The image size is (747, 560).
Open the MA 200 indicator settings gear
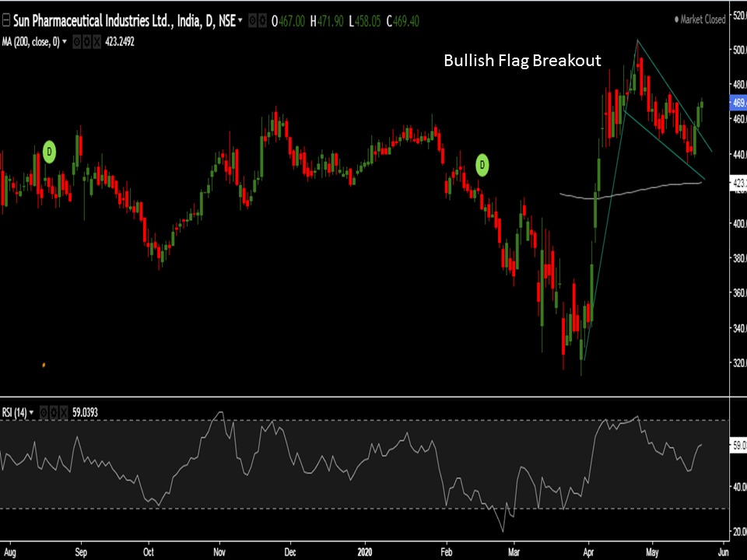click(86, 42)
